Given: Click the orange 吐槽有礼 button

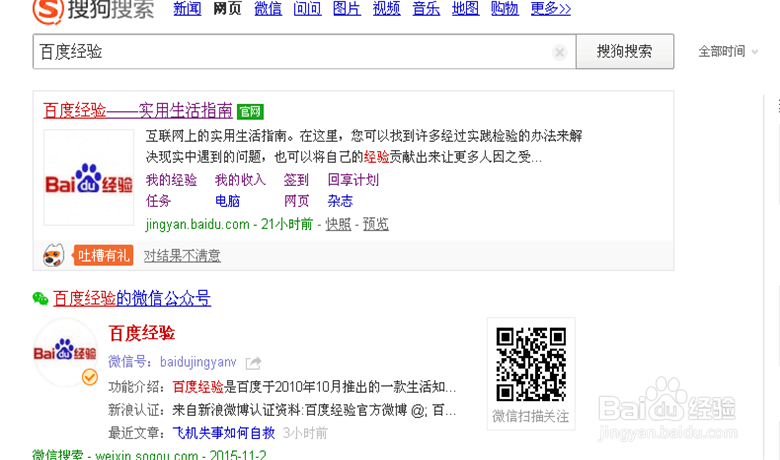Looking at the screenshot, I should (103, 256).
